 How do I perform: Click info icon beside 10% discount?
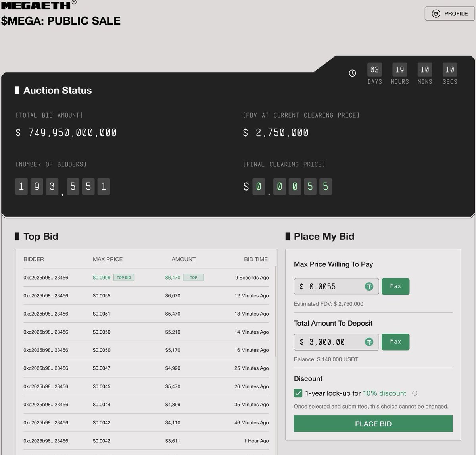click(415, 393)
